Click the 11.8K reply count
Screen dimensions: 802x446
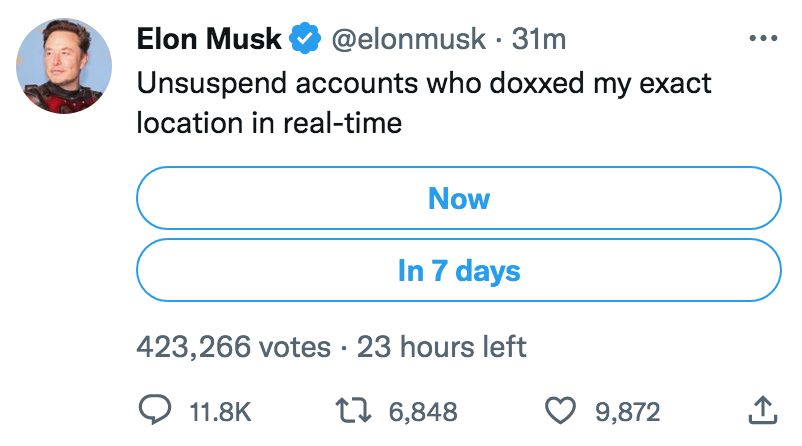coord(216,410)
